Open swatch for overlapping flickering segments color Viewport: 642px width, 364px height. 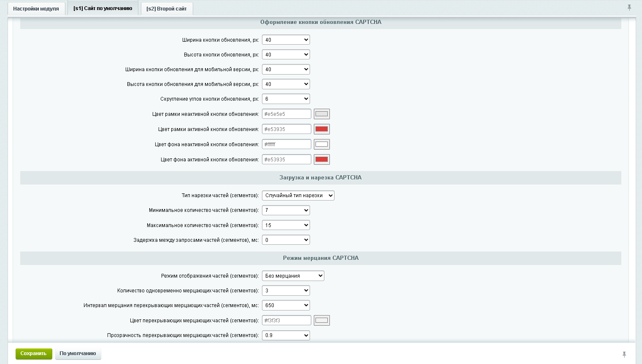coord(322,320)
